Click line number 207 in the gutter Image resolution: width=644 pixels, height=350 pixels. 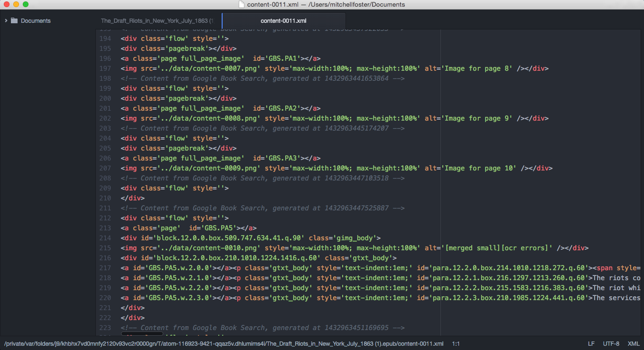105,168
